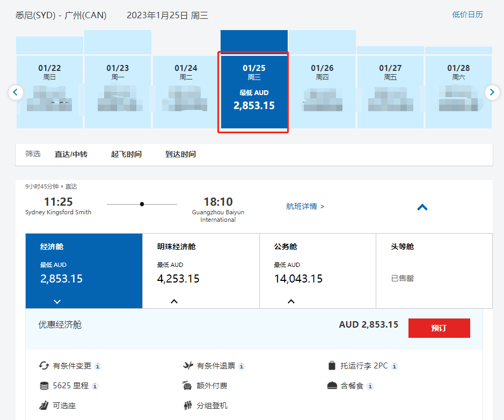The height and width of the screenshot is (420, 504).
Task: Click info icon beside 5625 里程
Action: [x=95, y=386]
